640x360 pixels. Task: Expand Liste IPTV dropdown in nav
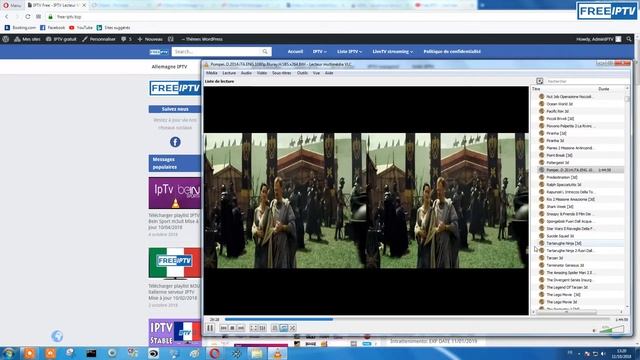pos(349,51)
